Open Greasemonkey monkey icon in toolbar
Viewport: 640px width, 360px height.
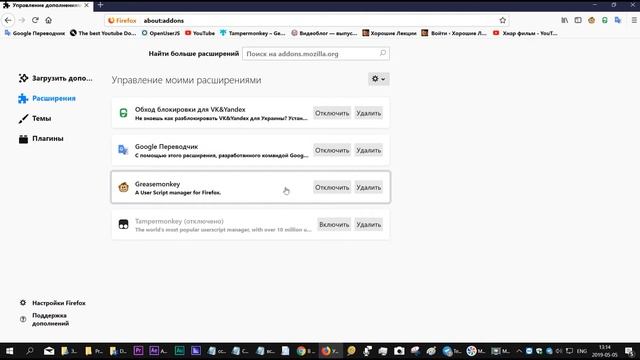pos(591,20)
